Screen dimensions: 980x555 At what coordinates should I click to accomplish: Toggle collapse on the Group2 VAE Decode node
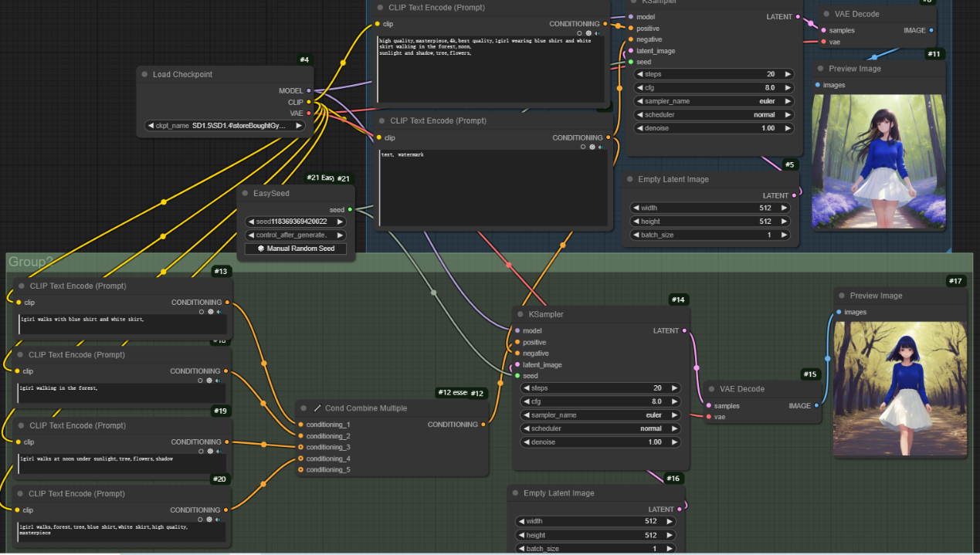click(711, 389)
